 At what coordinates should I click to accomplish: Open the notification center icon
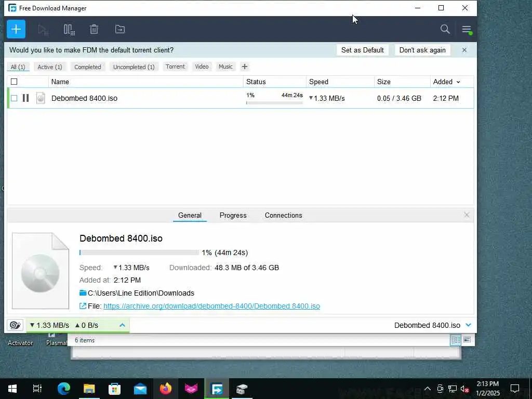point(515,389)
